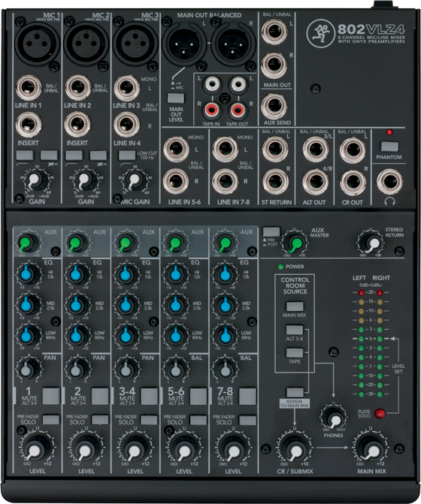Enable PRE FADER SOLO on channel 2
421x504 pixels.
100,419
